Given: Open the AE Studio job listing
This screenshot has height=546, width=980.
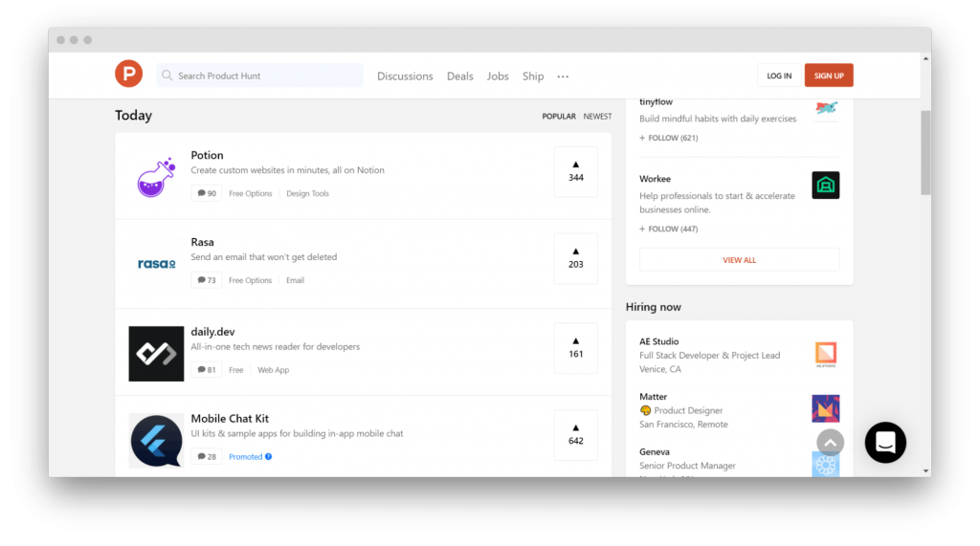Looking at the screenshot, I should [740, 356].
